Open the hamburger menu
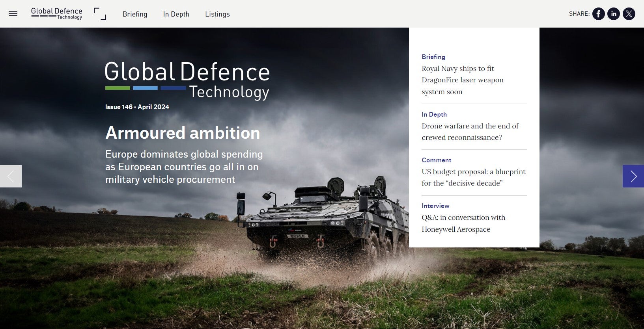Viewport: 644px width, 329px height. [x=13, y=14]
